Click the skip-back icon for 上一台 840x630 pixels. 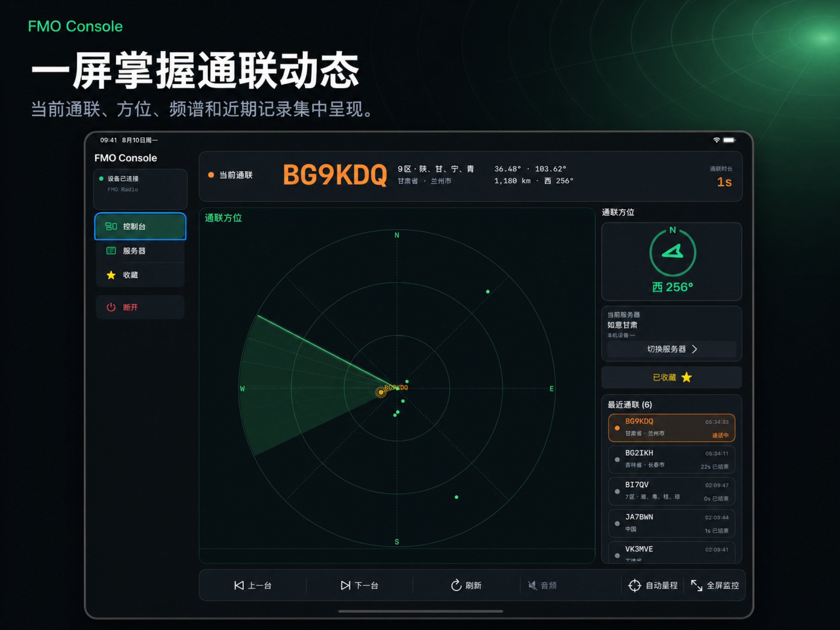coord(239,585)
